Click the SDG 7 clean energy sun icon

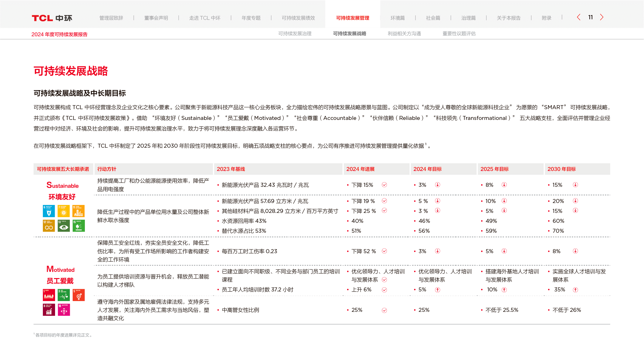64,211
